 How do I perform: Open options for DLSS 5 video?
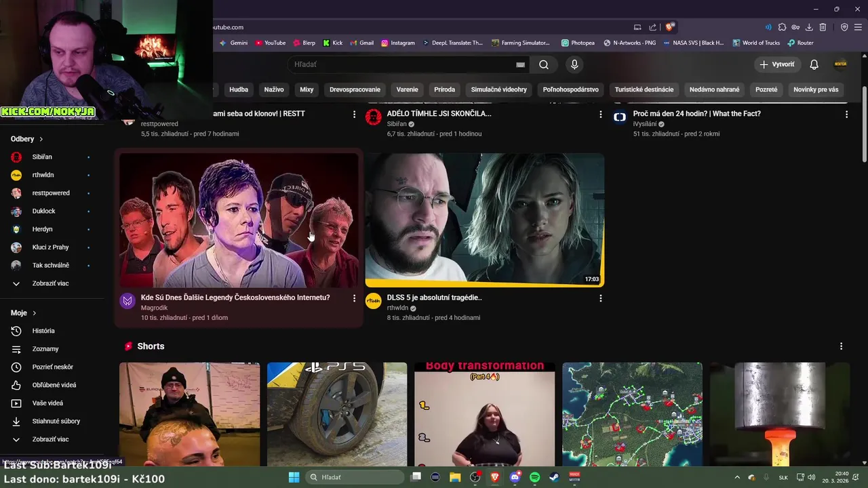(x=600, y=298)
